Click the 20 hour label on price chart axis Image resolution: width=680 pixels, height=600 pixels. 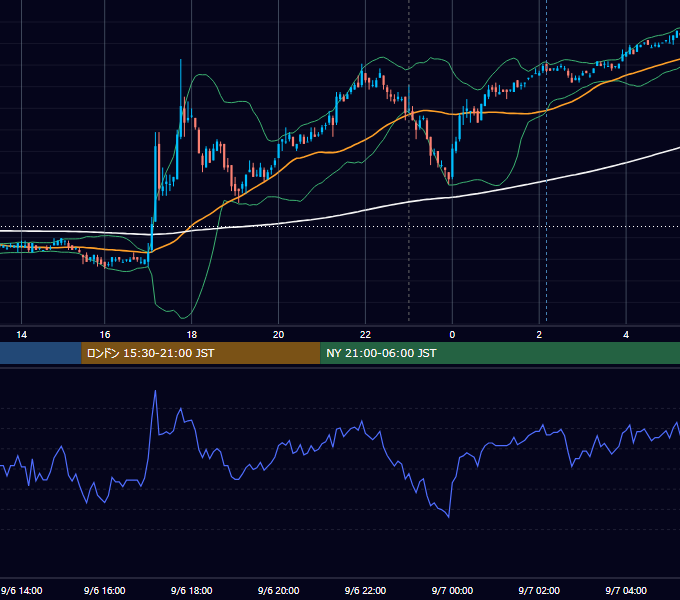point(278,335)
